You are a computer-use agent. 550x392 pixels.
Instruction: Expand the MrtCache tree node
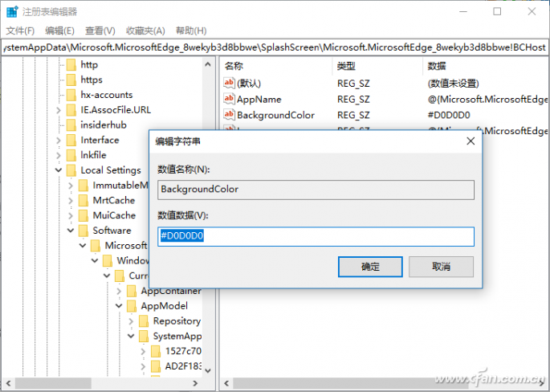pyautogui.click(x=71, y=201)
